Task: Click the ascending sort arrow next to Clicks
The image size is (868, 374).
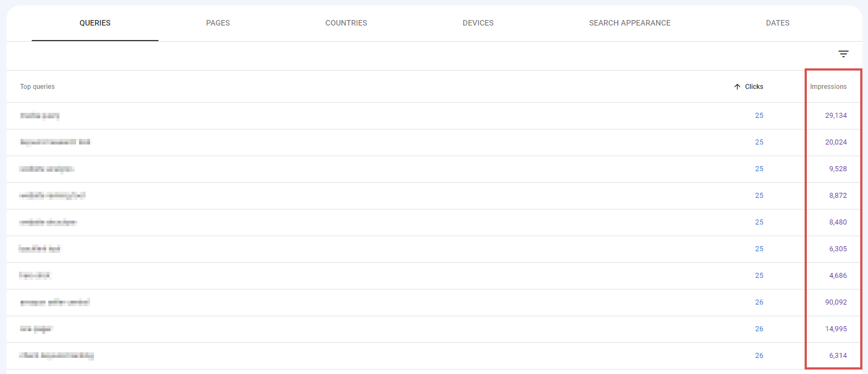Action: click(x=738, y=86)
